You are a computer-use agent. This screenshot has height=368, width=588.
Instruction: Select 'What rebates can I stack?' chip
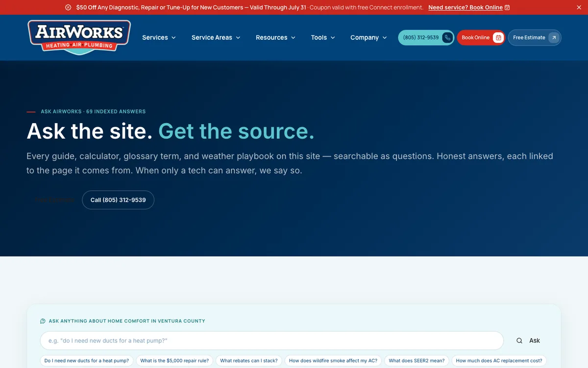(249, 361)
